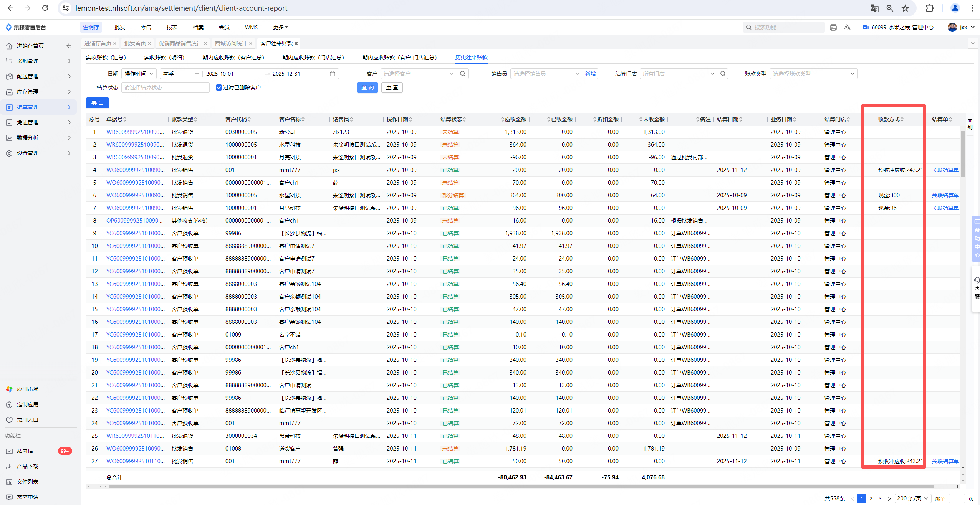
Task: Uncheck 过滤已删除客户 checkbox
Action: pyautogui.click(x=219, y=87)
